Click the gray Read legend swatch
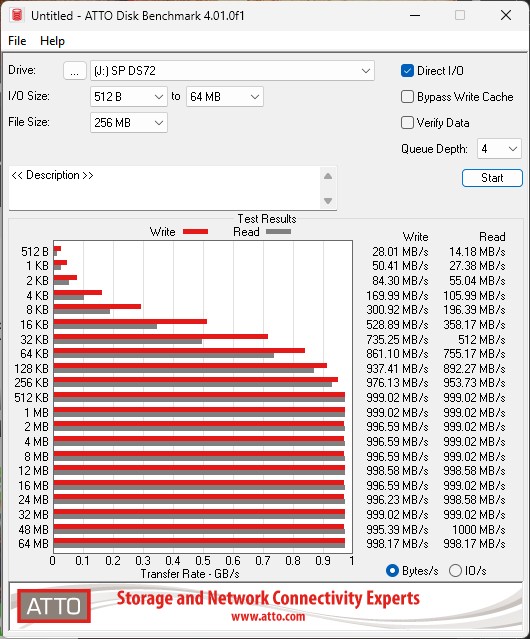Viewport: 530px width, 639px height. [x=278, y=231]
